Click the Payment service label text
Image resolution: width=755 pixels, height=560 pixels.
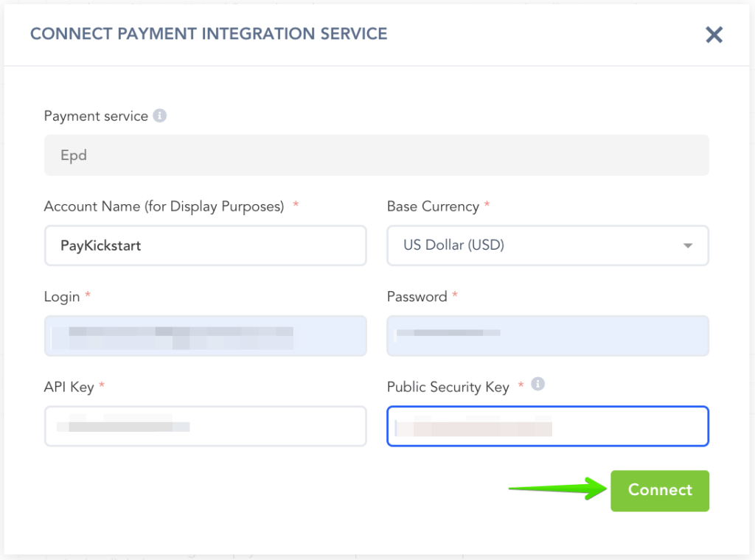click(96, 116)
